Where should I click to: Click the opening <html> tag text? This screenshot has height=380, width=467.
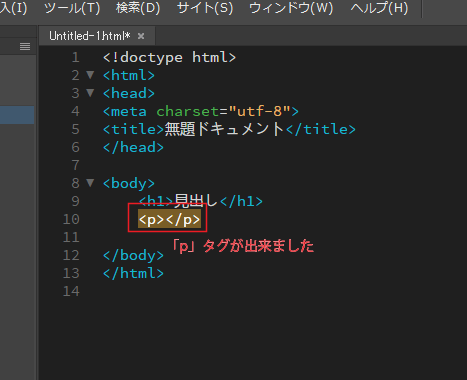pos(129,75)
